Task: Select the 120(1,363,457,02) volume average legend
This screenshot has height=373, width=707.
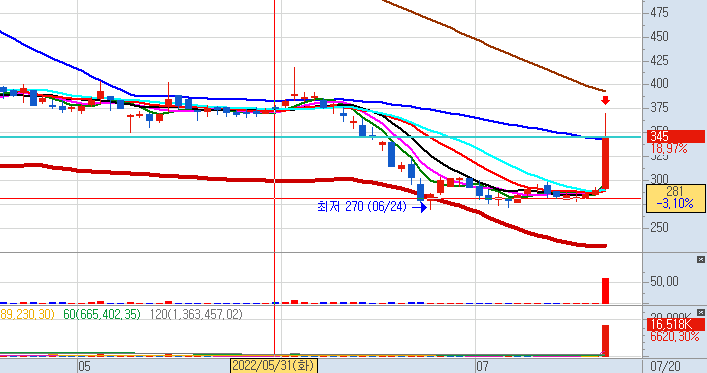Action: [x=196, y=314]
